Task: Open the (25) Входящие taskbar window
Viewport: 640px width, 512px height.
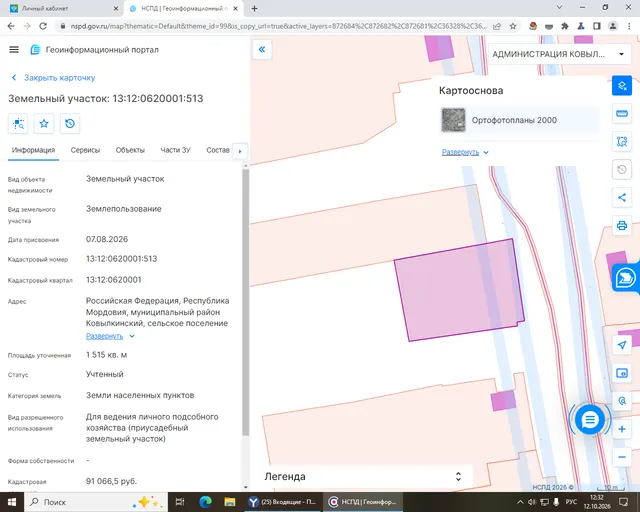Action: pos(284,502)
